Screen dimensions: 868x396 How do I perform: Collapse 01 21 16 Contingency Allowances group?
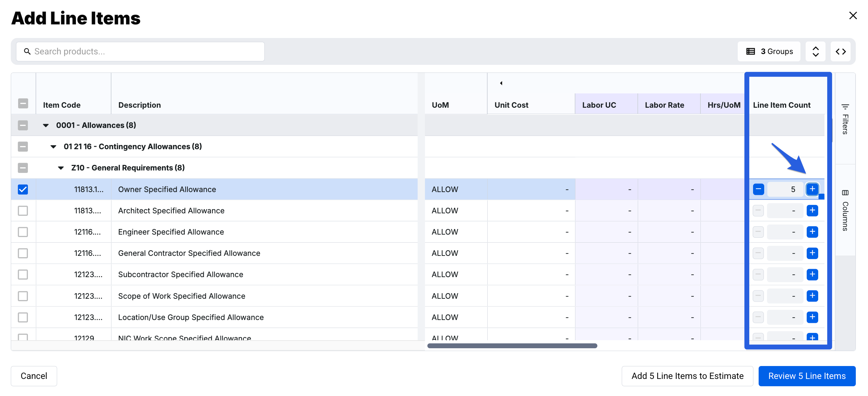tap(53, 147)
